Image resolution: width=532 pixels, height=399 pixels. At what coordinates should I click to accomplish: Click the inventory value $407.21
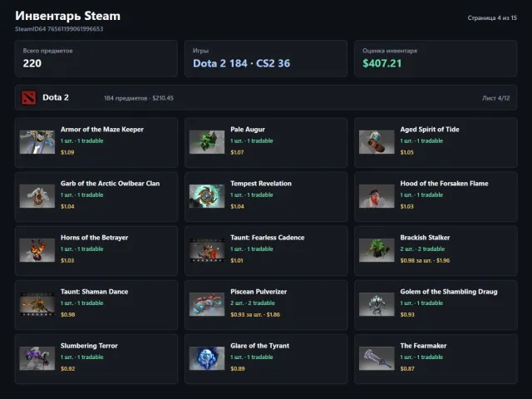click(x=382, y=63)
